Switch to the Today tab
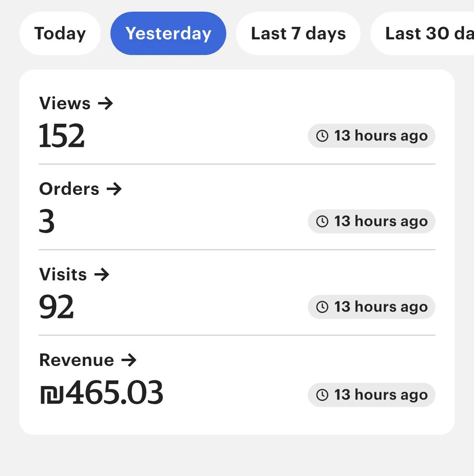 click(60, 33)
